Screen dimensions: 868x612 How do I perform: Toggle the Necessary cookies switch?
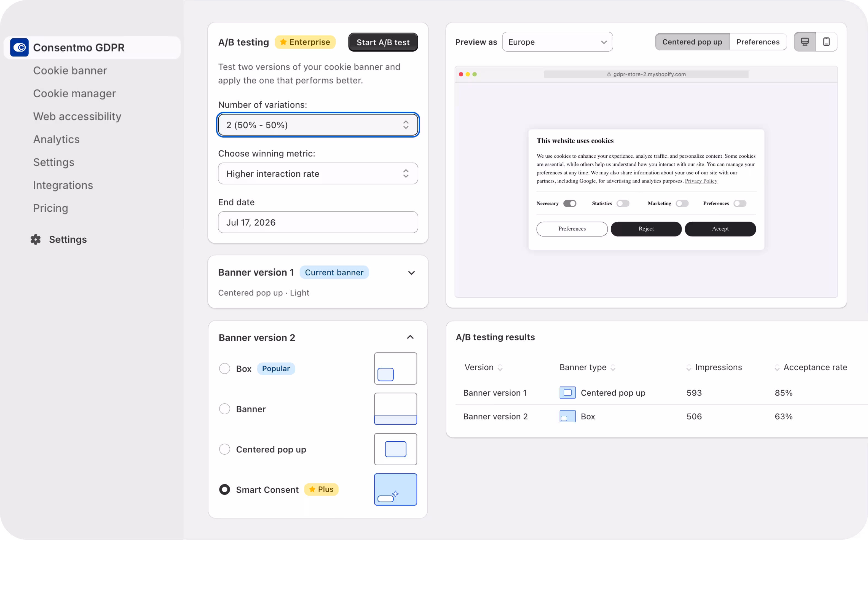coord(570,203)
